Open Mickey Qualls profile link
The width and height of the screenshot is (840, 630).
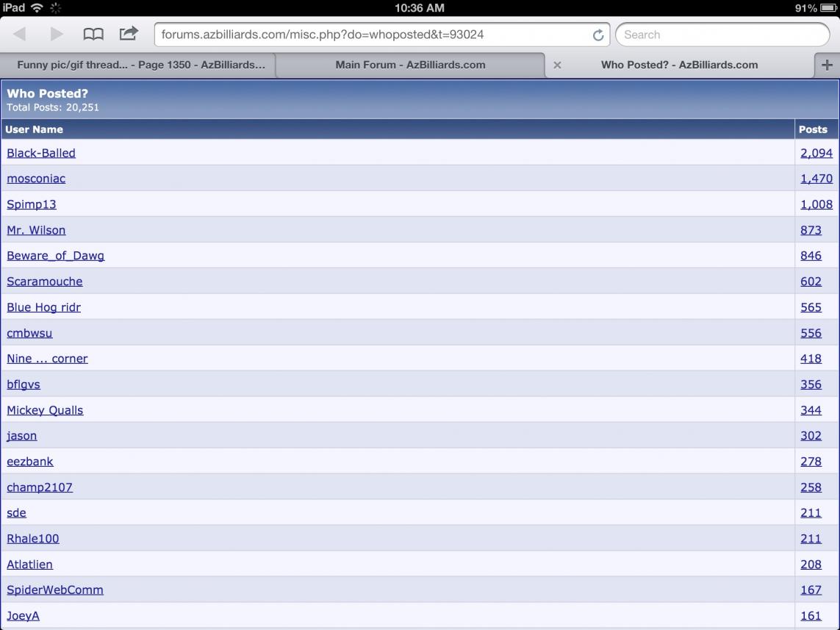[x=45, y=410]
